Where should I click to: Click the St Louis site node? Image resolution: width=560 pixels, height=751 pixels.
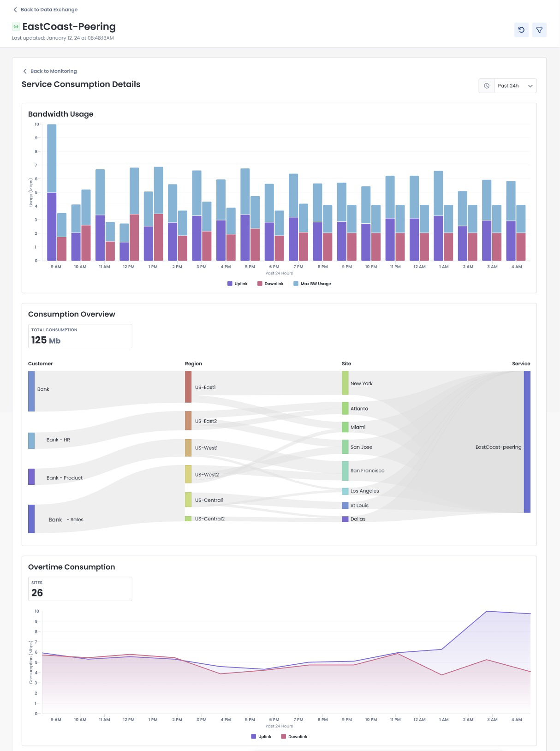click(x=345, y=506)
